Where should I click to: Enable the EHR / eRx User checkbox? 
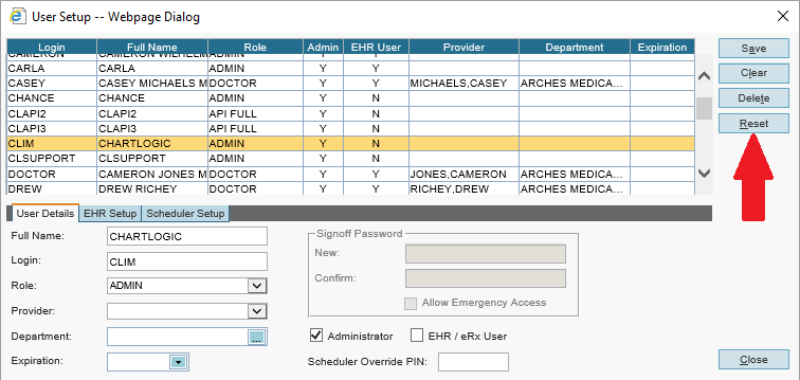pyautogui.click(x=417, y=336)
